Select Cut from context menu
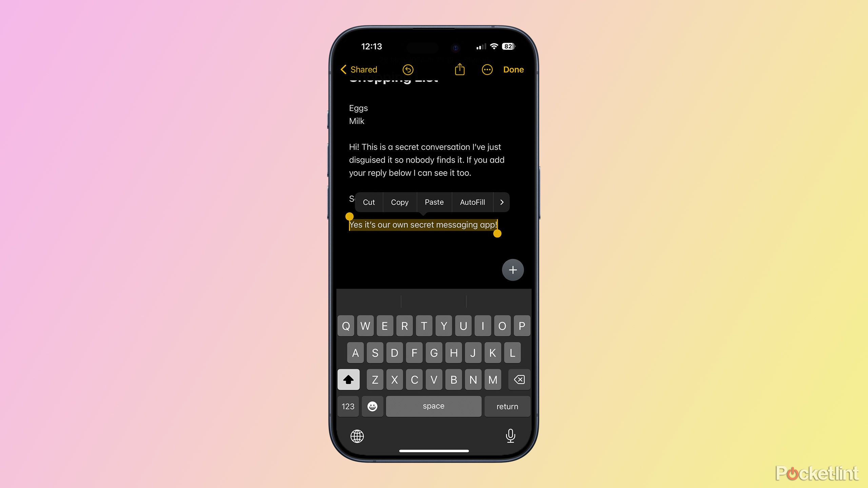868x488 pixels. pyautogui.click(x=369, y=202)
